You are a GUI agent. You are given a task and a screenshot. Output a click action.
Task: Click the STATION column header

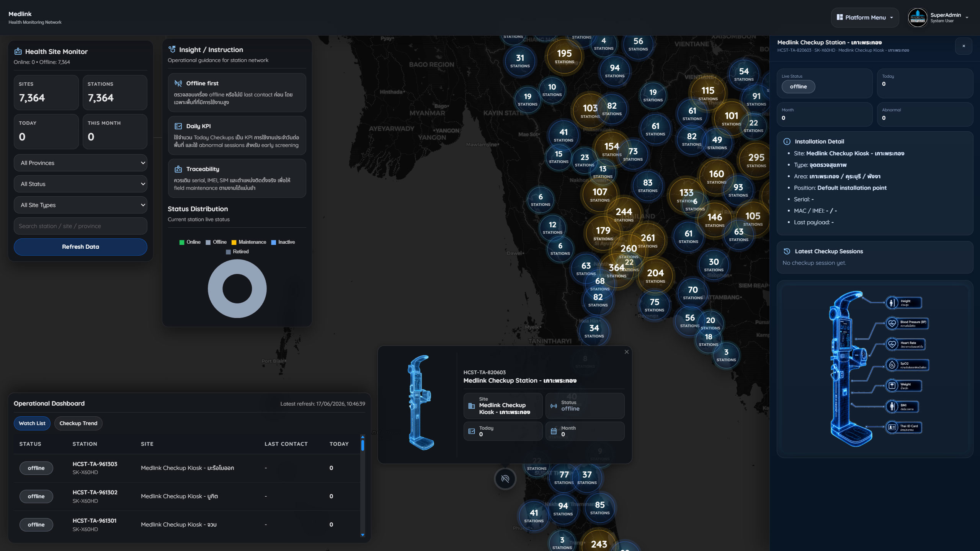pos(85,444)
